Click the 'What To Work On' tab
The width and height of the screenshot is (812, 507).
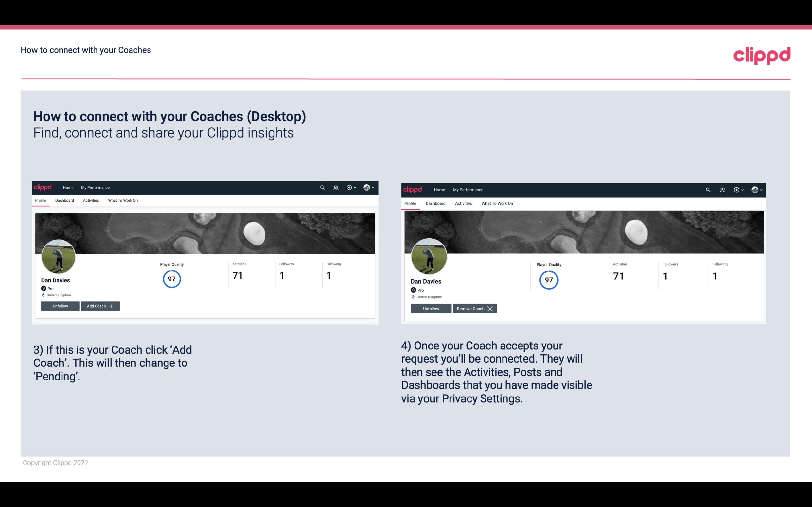tap(122, 200)
